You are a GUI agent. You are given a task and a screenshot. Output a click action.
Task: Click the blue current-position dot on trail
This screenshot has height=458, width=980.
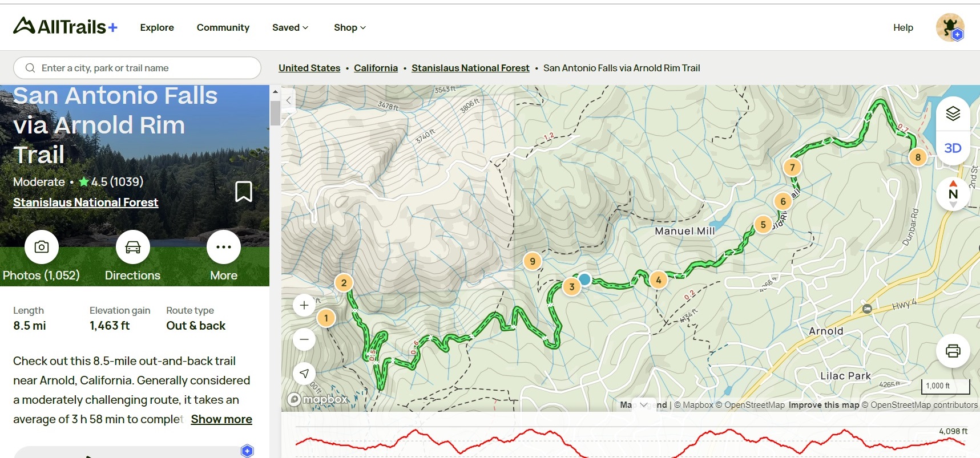[585, 279]
